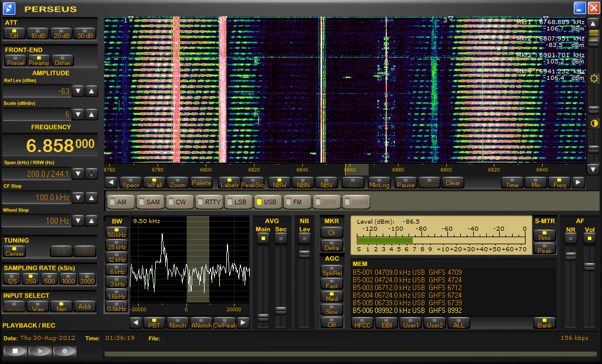Click the down arrow at waterfall bottom right

coord(593,168)
